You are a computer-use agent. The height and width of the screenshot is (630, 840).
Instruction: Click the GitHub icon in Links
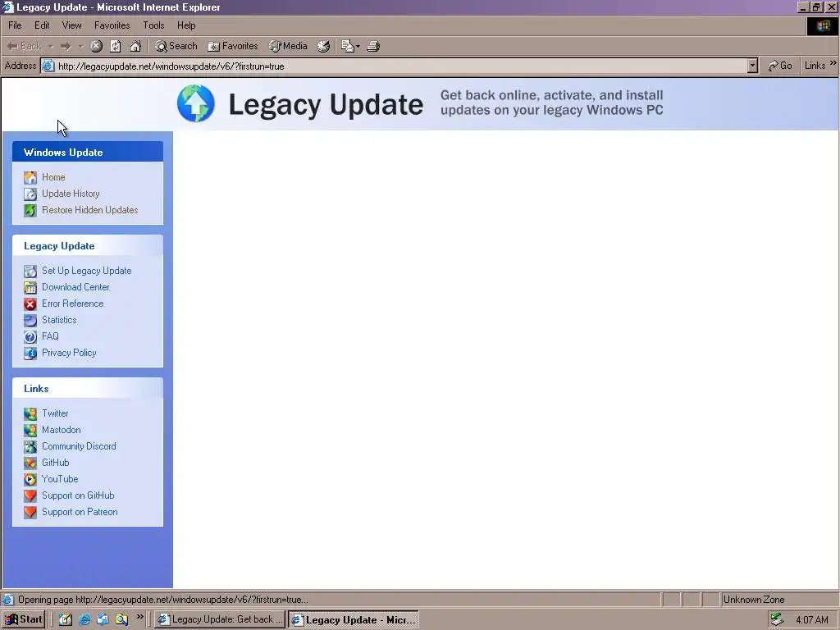coord(30,463)
